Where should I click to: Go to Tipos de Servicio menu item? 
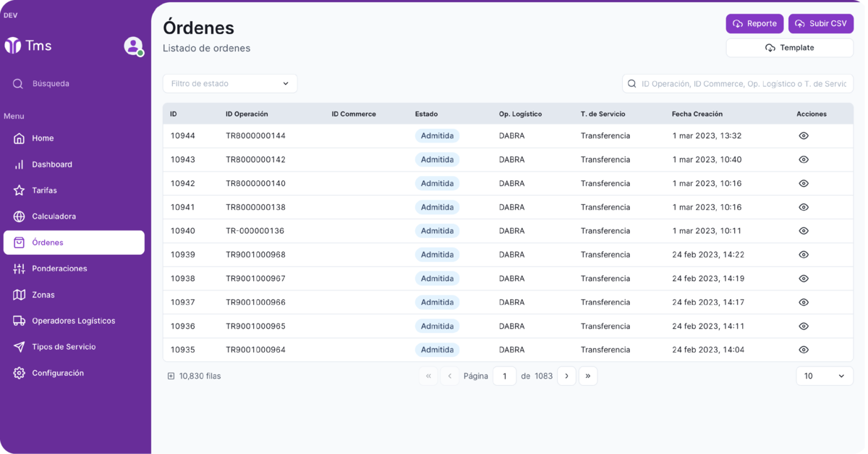[x=63, y=347]
